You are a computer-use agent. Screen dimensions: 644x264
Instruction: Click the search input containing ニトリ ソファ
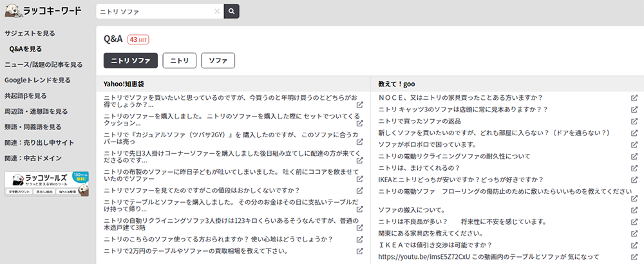tap(160, 12)
